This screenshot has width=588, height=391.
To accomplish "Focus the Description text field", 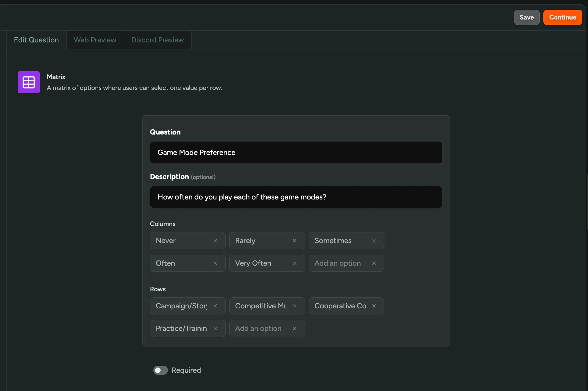I will click(296, 197).
